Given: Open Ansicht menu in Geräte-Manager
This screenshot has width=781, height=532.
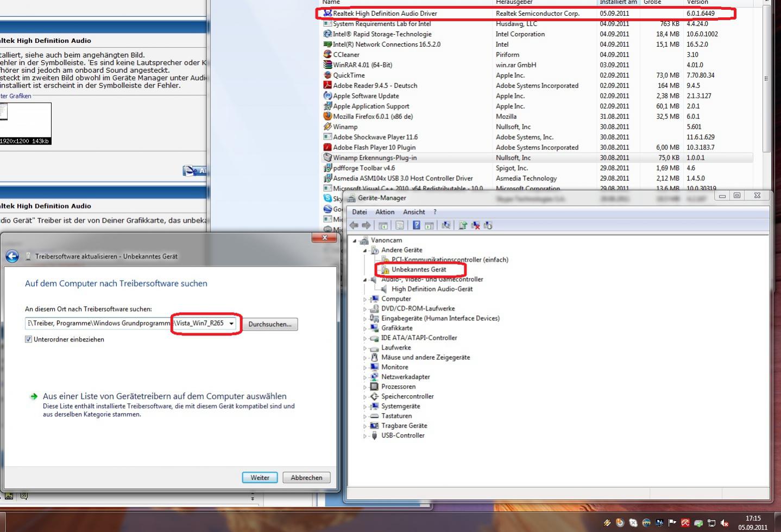Looking at the screenshot, I should coord(414,212).
